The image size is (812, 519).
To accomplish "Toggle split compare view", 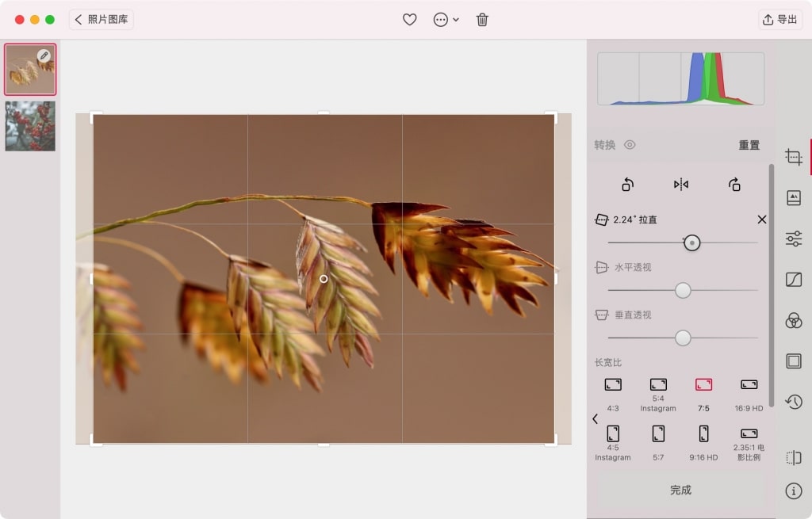I will 794,458.
